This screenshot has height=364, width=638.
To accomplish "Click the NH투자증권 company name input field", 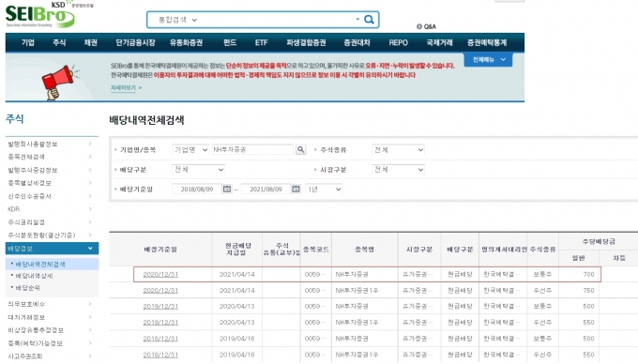I will [x=252, y=150].
